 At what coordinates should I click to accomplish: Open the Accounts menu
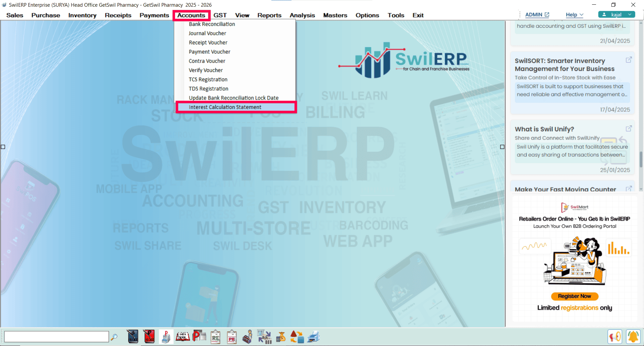click(x=191, y=15)
